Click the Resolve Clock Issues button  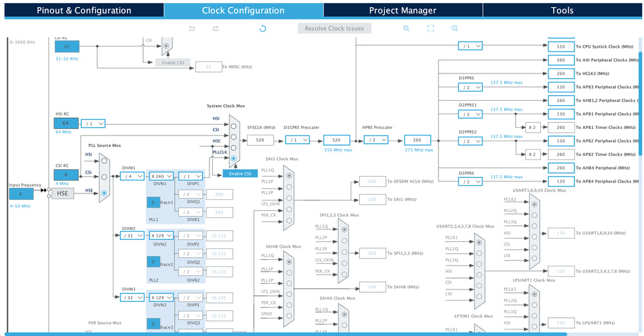[x=335, y=28]
